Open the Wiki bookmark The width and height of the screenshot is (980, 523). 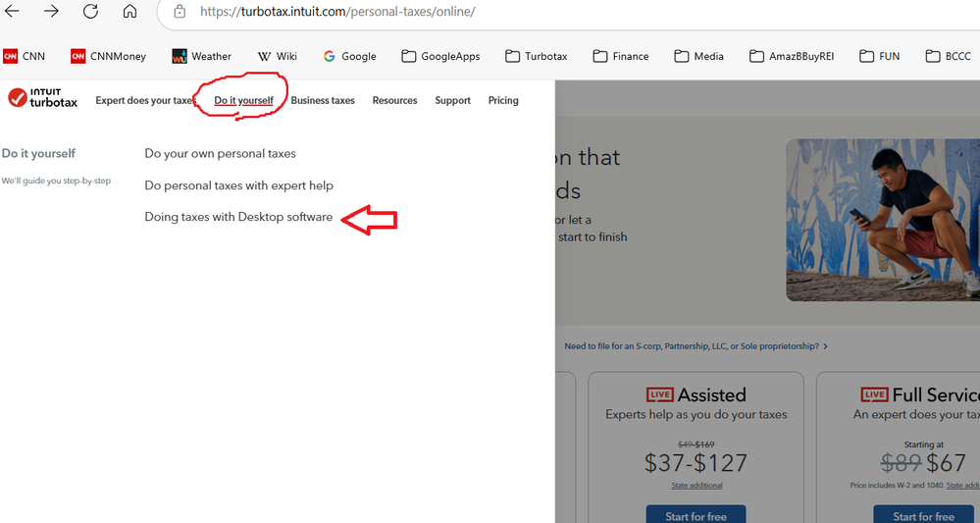click(278, 56)
